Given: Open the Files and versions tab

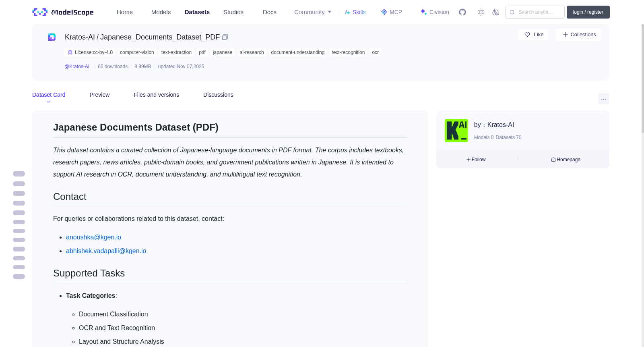Looking at the screenshot, I should (156, 95).
